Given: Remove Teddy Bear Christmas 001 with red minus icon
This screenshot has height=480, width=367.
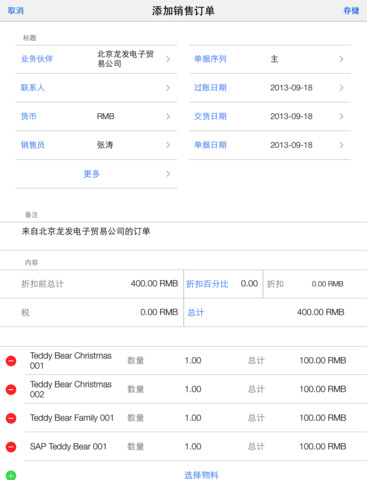Looking at the screenshot, I should [x=11, y=361].
